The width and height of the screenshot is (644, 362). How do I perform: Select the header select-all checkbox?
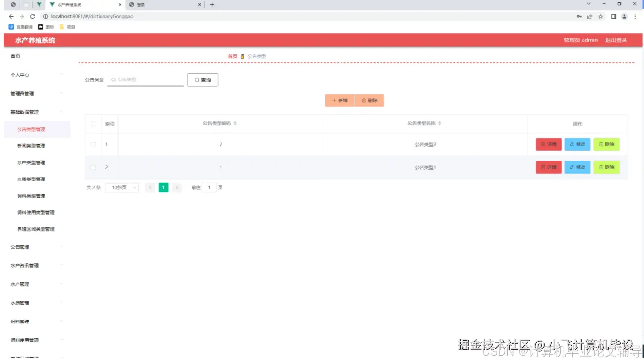[x=93, y=124]
